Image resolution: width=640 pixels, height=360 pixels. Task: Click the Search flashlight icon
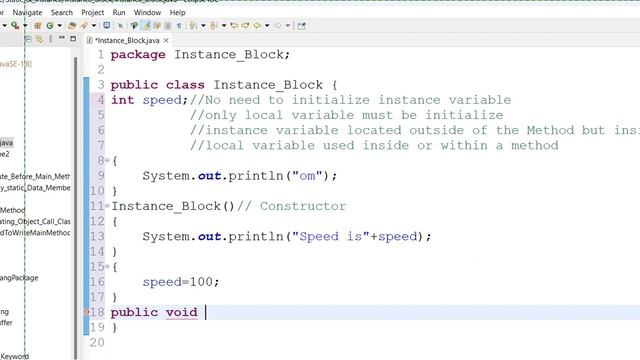[x=84, y=25]
